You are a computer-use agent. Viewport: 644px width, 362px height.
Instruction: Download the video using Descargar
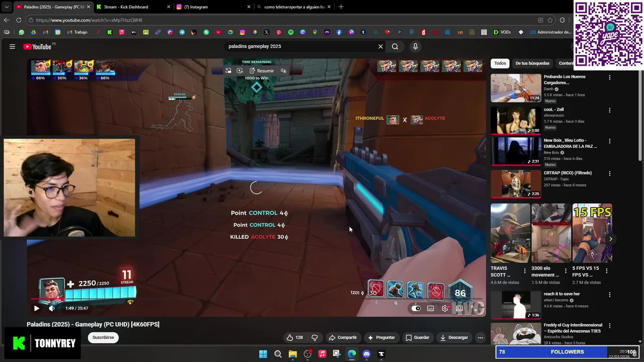point(454,337)
